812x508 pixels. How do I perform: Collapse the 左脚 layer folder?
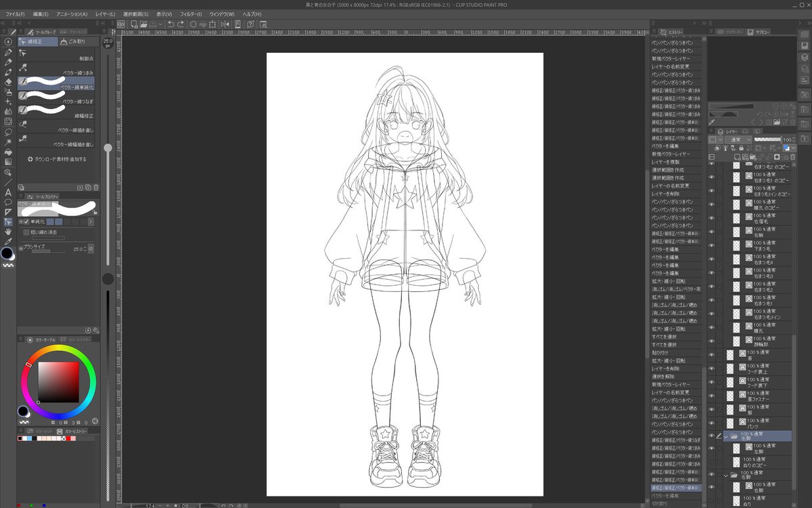[726, 437]
